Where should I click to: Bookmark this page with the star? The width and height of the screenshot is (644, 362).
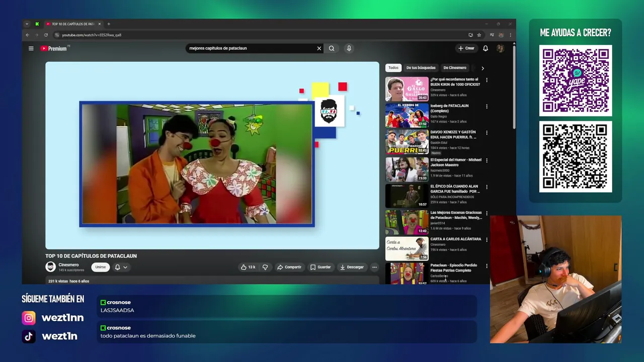point(479,35)
